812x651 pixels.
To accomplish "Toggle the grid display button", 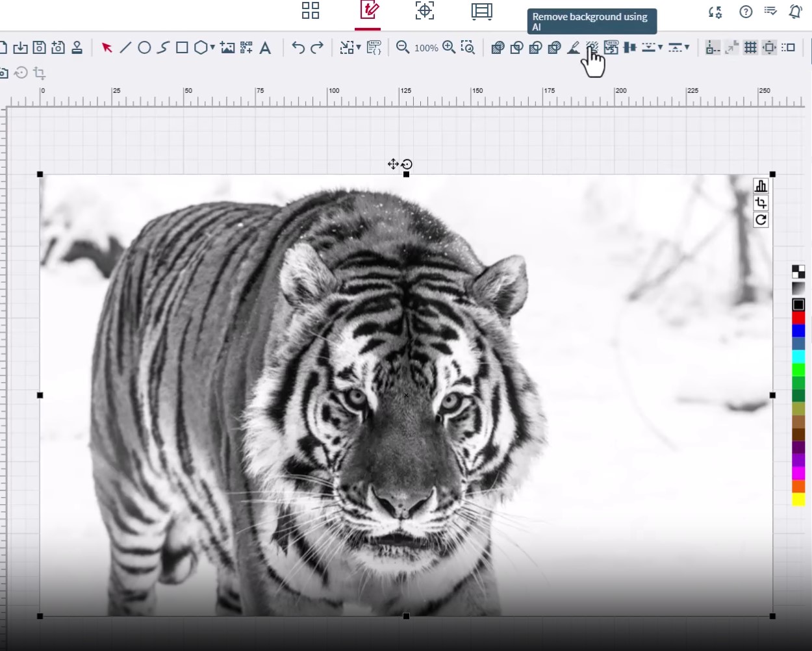I will click(x=750, y=47).
